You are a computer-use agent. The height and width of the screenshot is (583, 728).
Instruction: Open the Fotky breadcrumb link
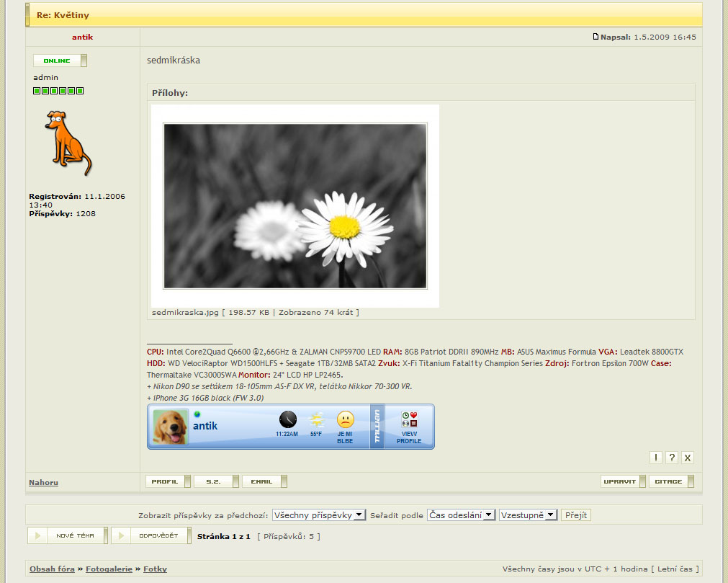point(155,569)
